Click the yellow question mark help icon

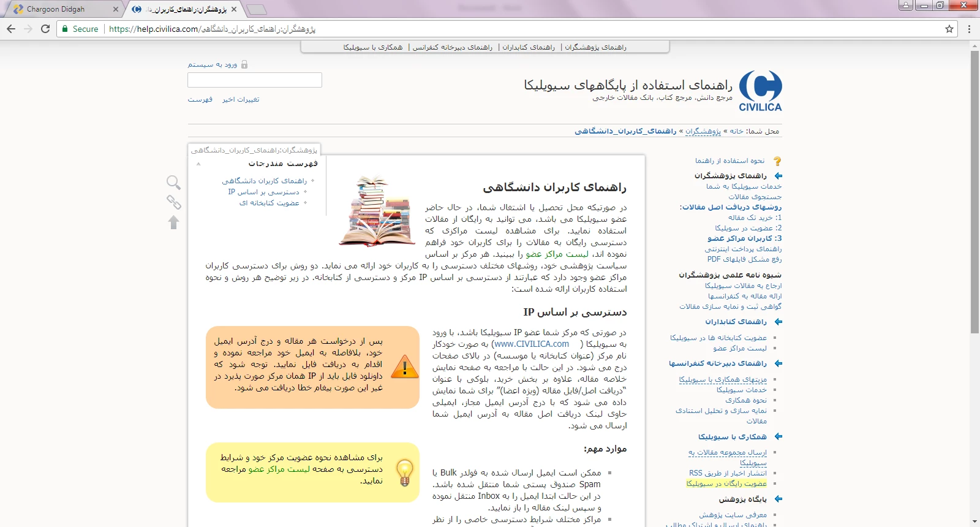(x=777, y=161)
